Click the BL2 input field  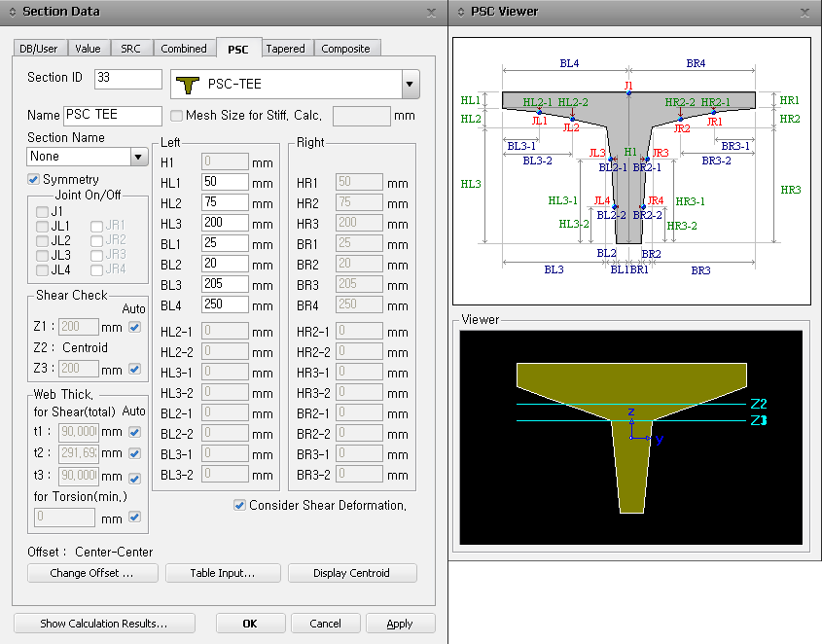[225, 264]
